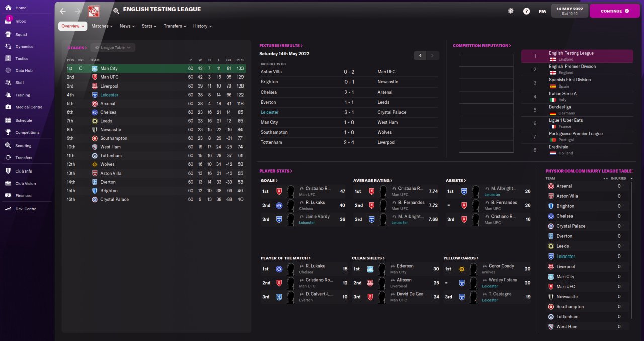
Task: Sort league table by PTS column
Action: (x=240, y=60)
